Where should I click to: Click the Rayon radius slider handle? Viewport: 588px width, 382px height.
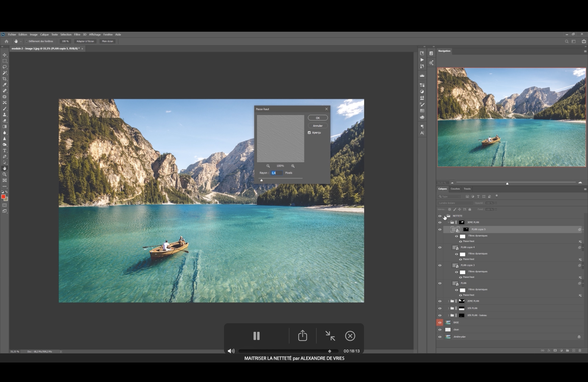click(261, 180)
